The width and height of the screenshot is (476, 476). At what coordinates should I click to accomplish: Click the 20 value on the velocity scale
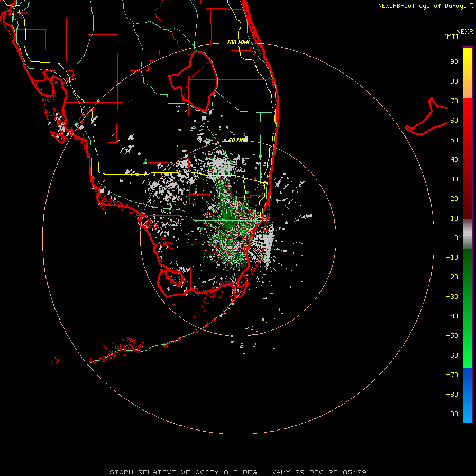[x=454, y=198]
